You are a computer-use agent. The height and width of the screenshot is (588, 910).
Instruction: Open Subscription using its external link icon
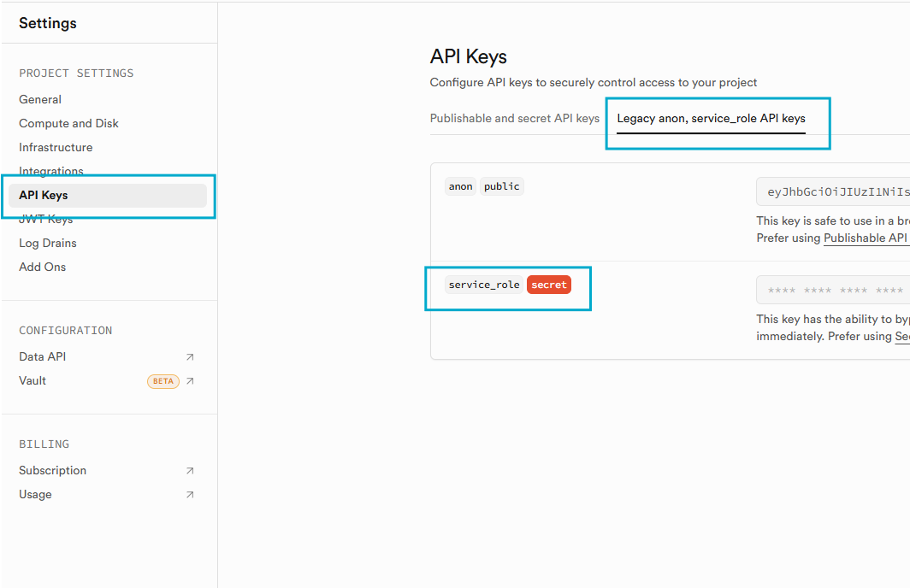click(x=189, y=470)
